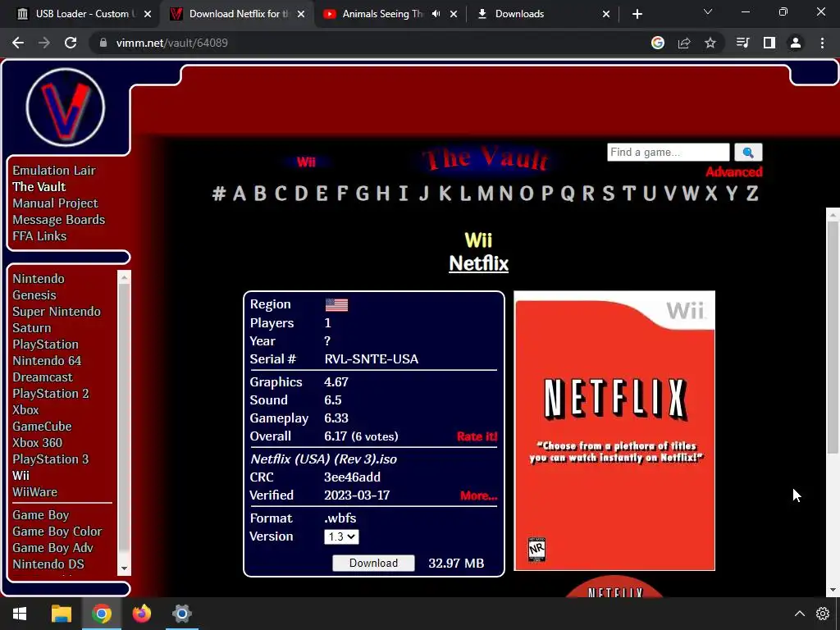This screenshot has height=630, width=840.
Task: Open a new tab with plus
Action: [x=637, y=14]
